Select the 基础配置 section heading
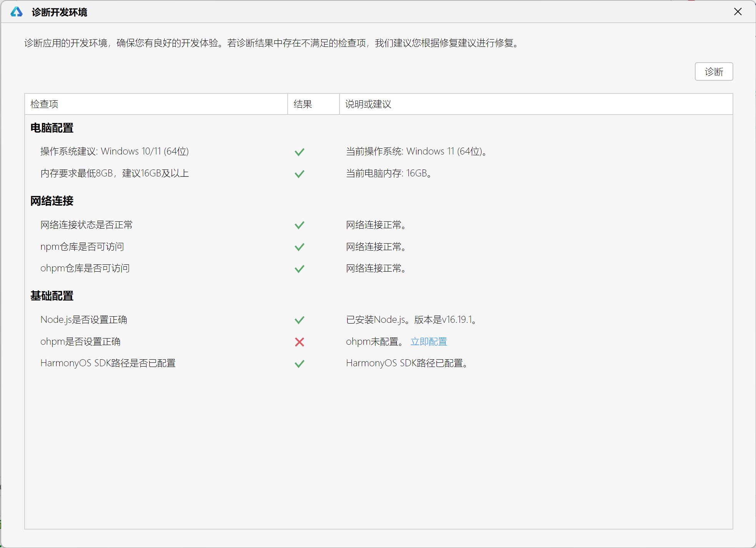756x548 pixels. pyautogui.click(x=52, y=296)
